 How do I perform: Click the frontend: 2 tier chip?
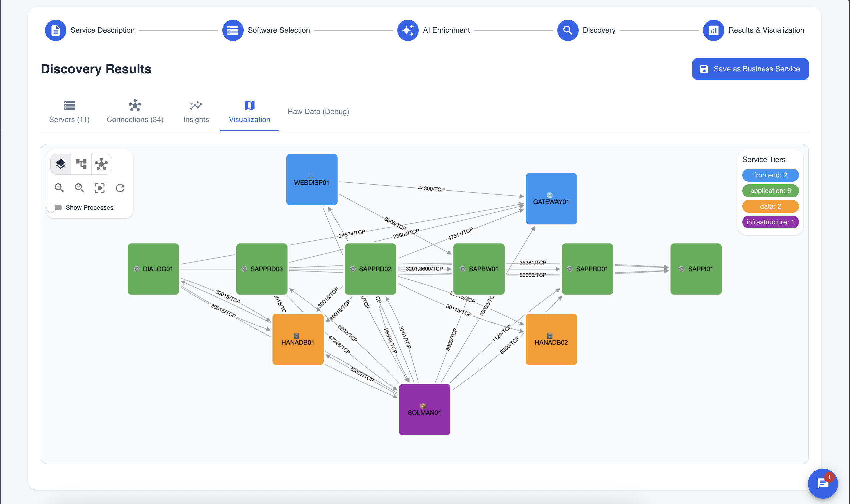coord(770,175)
